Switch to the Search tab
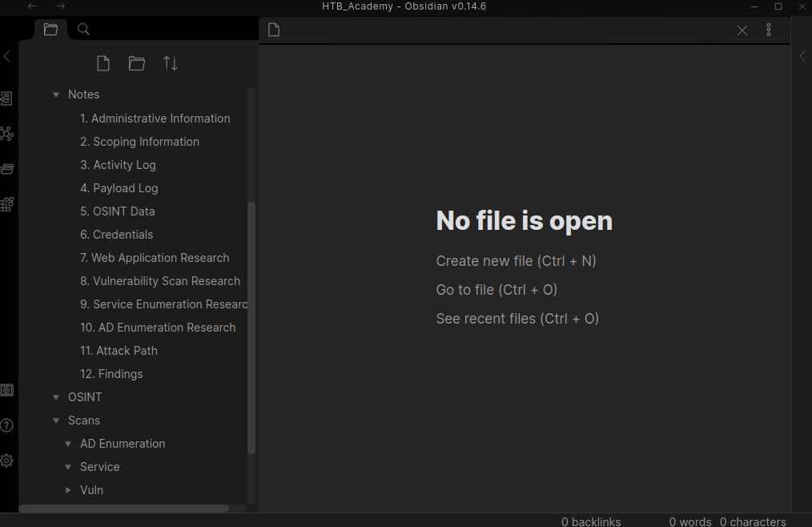This screenshot has height=527, width=812. [83, 30]
